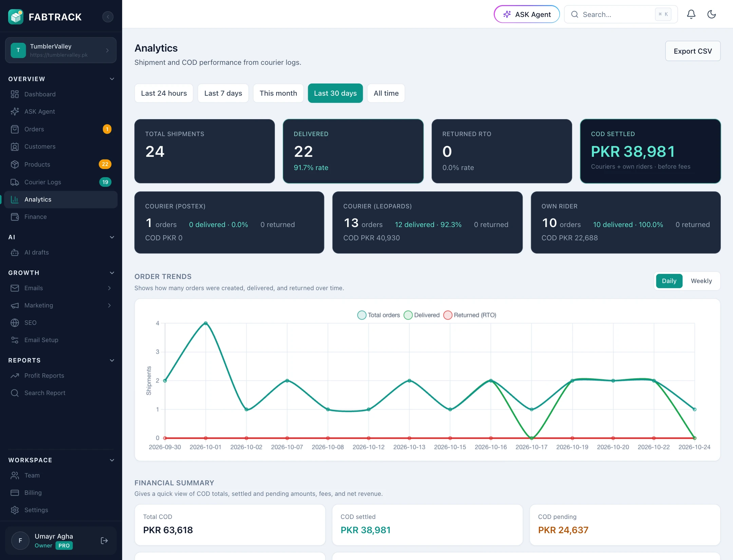Open the TumblerValley store switcher
This screenshot has width=733, height=560.
[61, 50]
